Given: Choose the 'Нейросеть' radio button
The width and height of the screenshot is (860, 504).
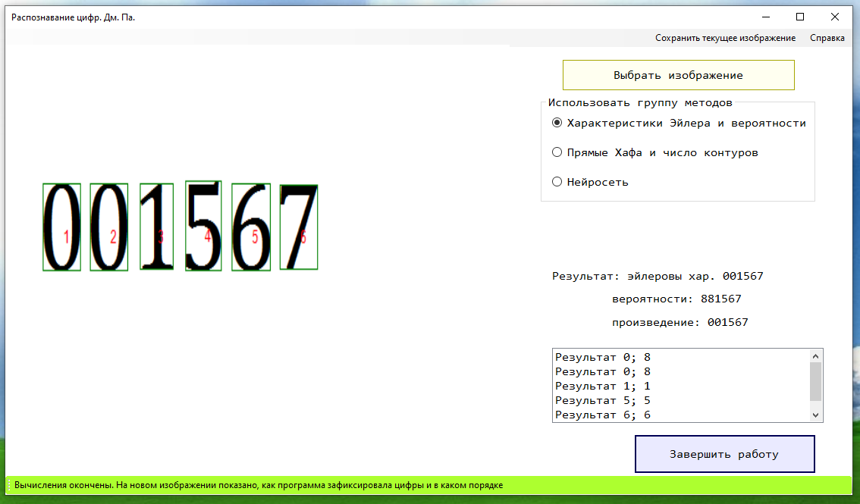Looking at the screenshot, I should 557,182.
